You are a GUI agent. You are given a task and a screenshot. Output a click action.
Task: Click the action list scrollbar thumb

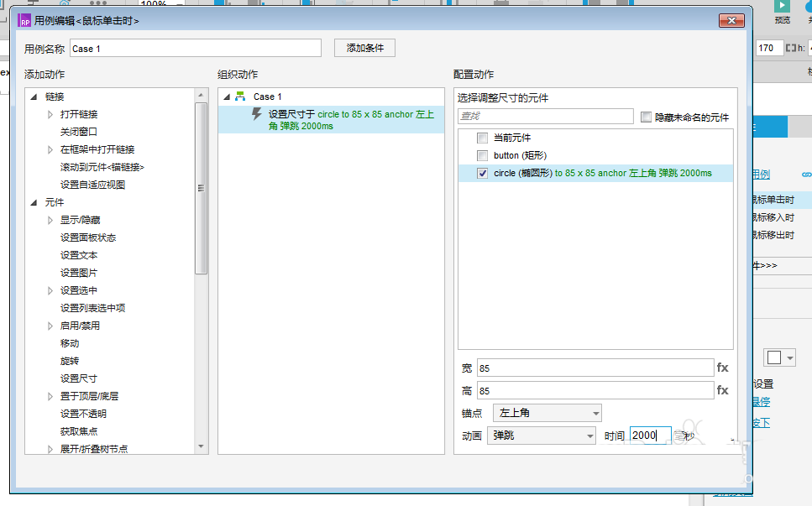coord(201,188)
